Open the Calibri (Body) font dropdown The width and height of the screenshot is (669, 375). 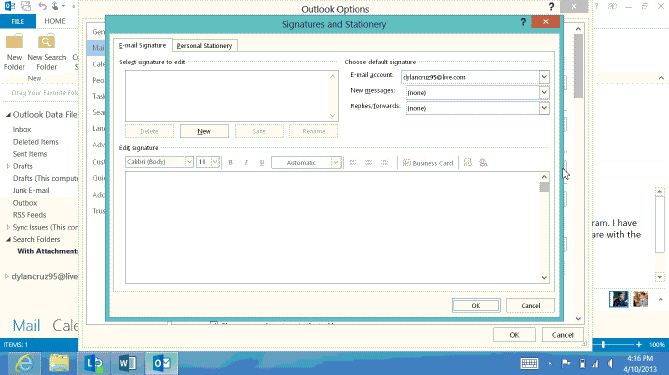pyautogui.click(x=189, y=162)
